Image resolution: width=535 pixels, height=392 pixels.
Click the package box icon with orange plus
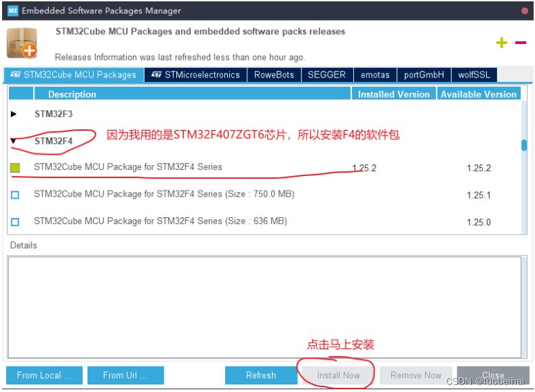click(22, 43)
